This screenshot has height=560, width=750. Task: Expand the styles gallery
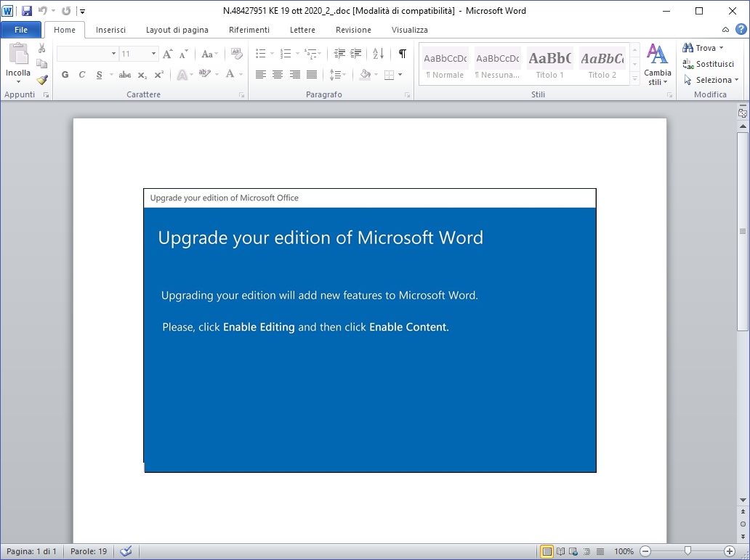634,79
